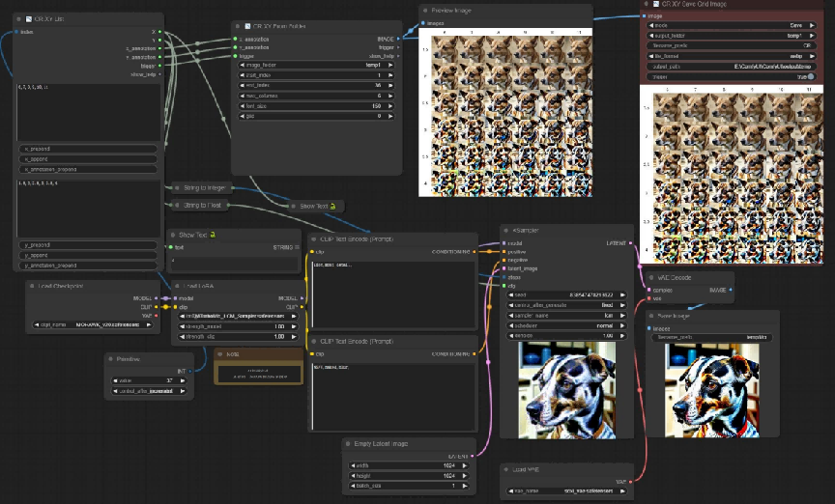Click the snake icon on the expanded Show Text node

pyautogui.click(x=212, y=235)
